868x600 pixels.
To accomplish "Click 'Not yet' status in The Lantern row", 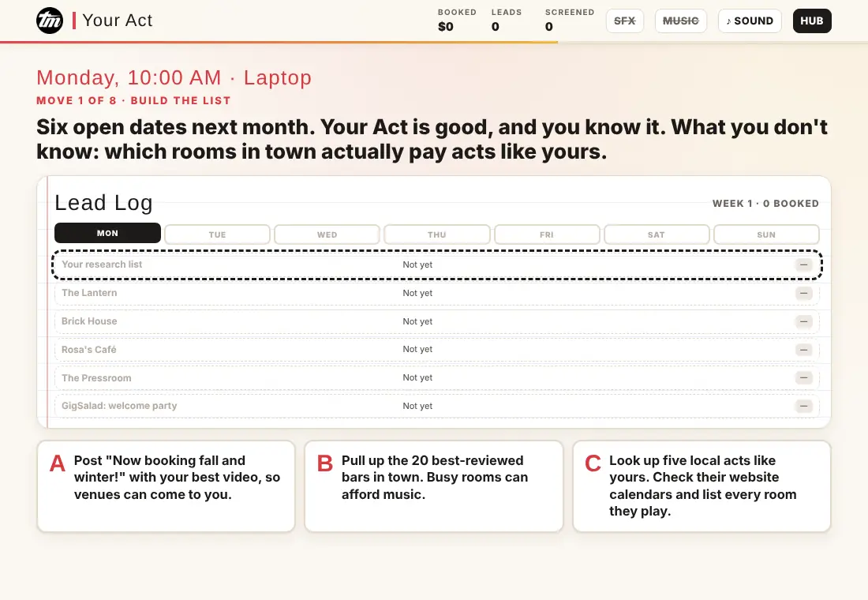I will 417,293.
